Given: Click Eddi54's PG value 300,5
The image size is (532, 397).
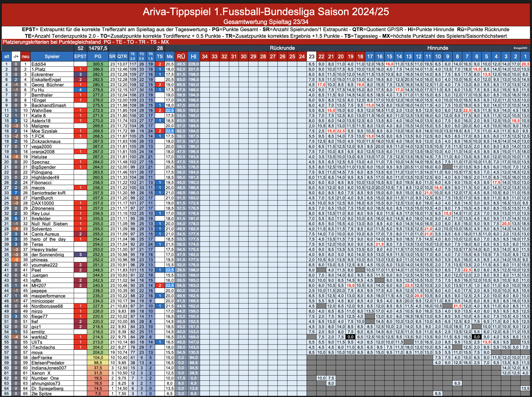Looking at the screenshot, I should (x=98, y=64).
